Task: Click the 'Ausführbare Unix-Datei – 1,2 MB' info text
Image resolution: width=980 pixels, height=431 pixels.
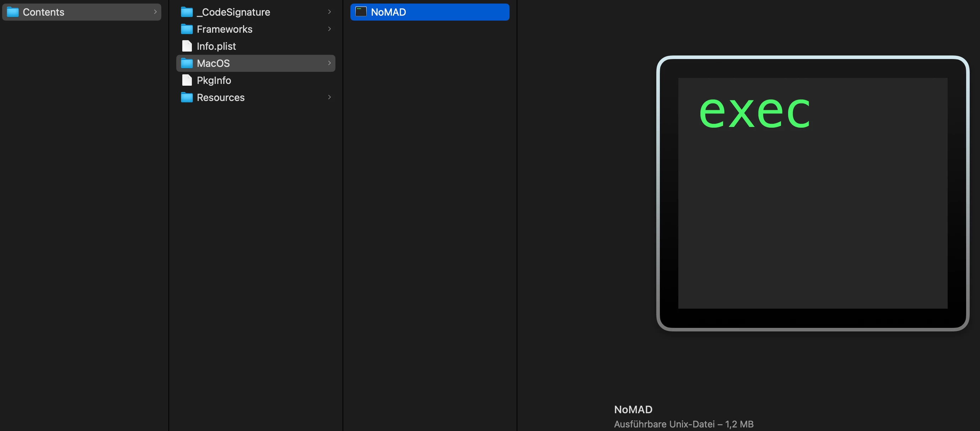Action: [684, 424]
